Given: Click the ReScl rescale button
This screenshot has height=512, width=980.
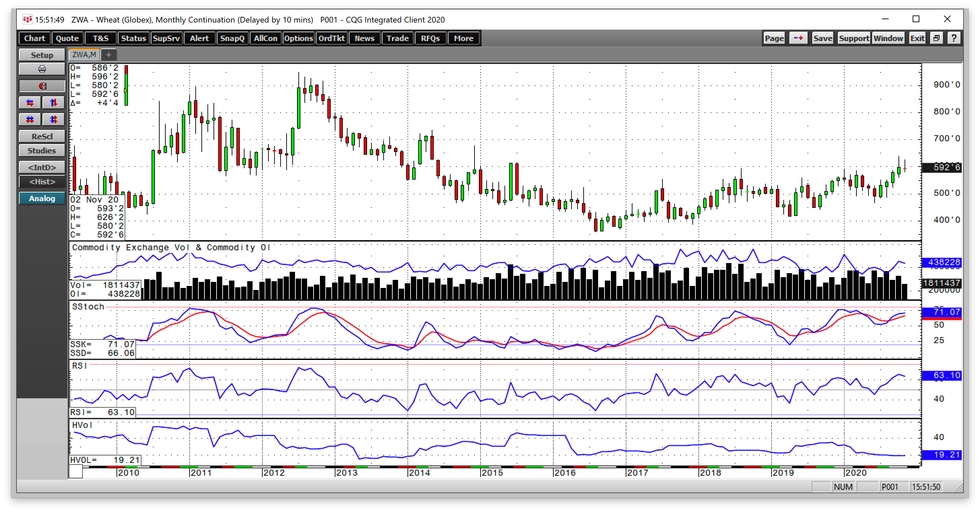Looking at the screenshot, I should tap(42, 136).
